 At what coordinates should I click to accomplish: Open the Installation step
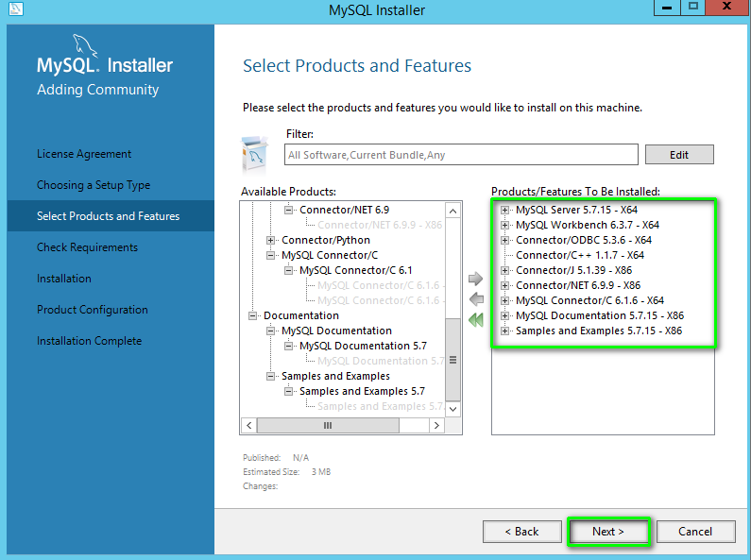[x=63, y=278]
